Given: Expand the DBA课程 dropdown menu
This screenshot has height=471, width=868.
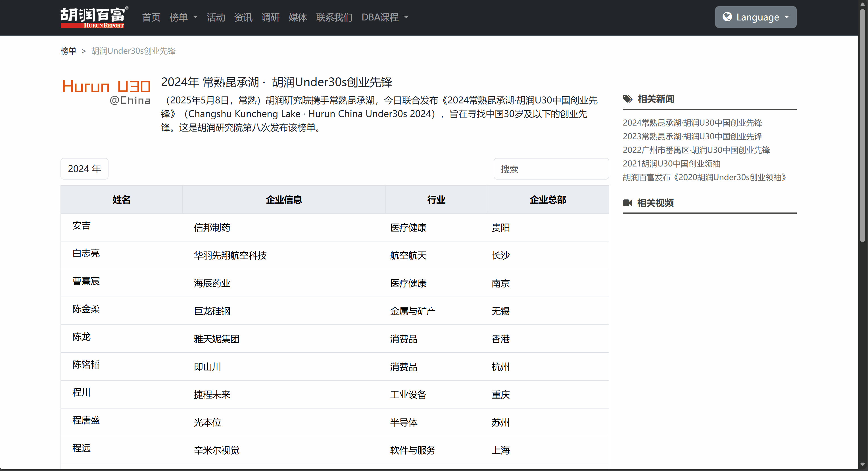Looking at the screenshot, I should (x=385, y=17).
